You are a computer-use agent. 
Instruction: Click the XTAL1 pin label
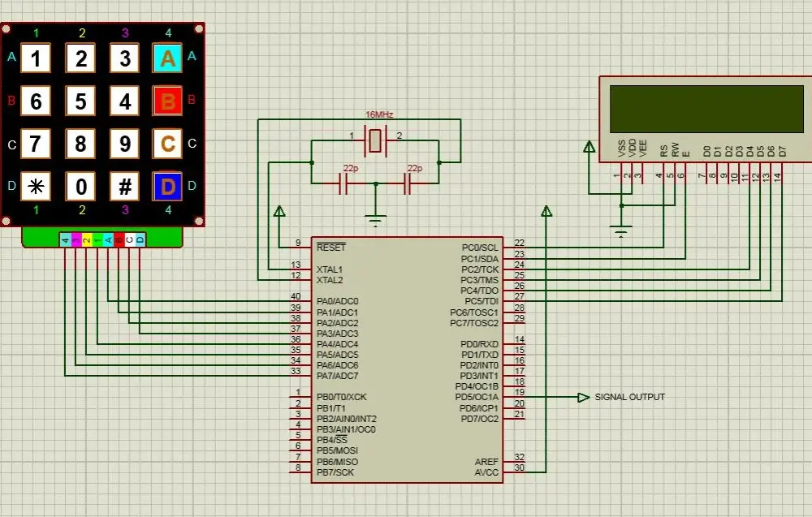(330, 269)
